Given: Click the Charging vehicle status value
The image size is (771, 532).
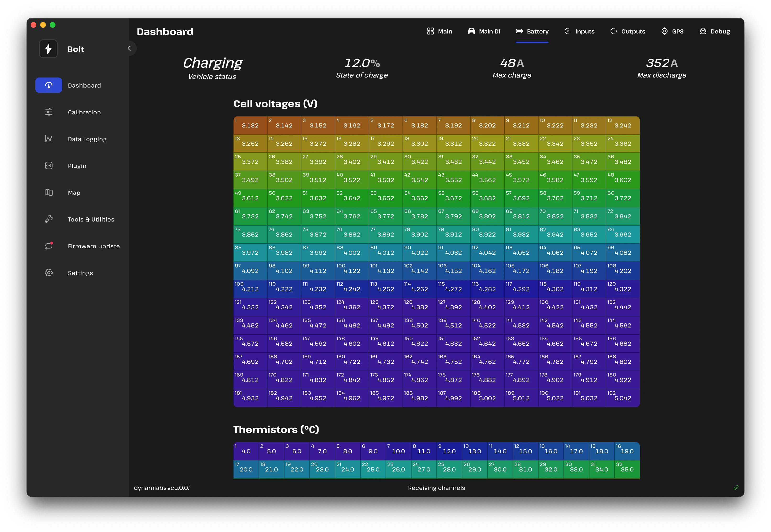Looking at the screenshot, I should [212, 63].
